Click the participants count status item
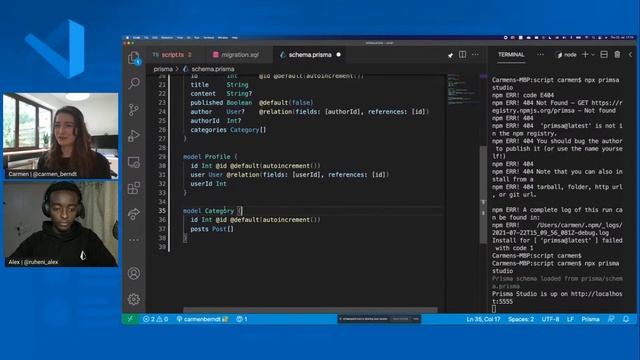The image size is (640, 360). (242, 319)
